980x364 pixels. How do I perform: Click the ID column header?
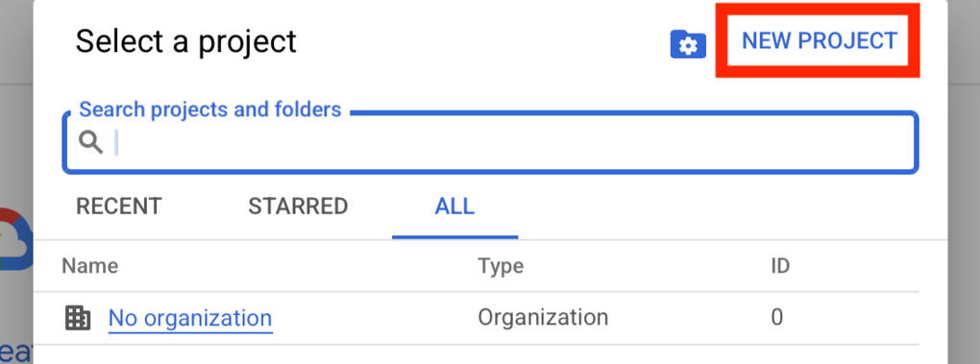(x=780, y=266)
